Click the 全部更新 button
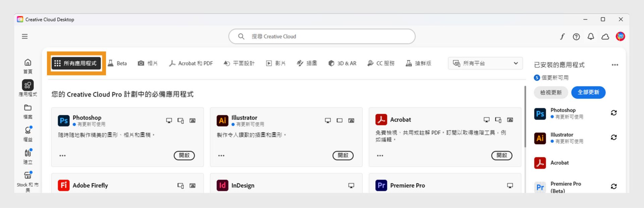The height and width of the screenshot is (208, 644). (x=588, y=92)
